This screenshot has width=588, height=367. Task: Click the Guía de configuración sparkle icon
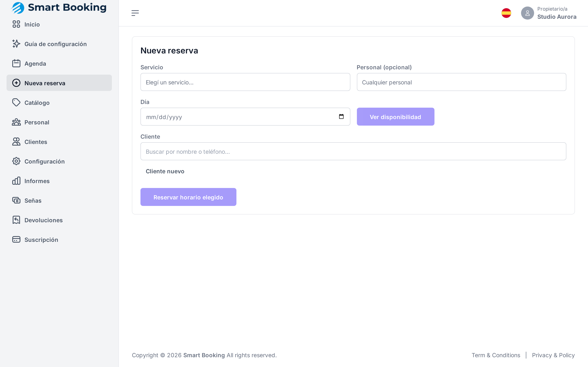[x=16, y=44]
